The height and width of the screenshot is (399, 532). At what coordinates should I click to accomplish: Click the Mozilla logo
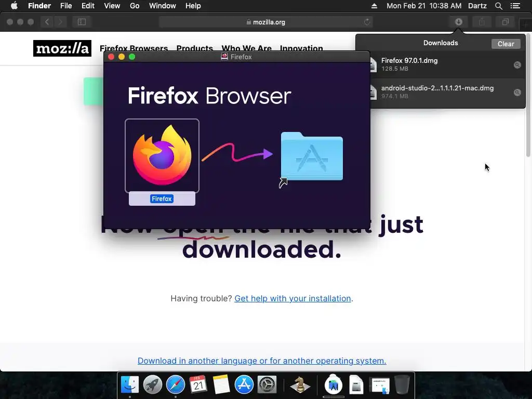pos(62,48)
